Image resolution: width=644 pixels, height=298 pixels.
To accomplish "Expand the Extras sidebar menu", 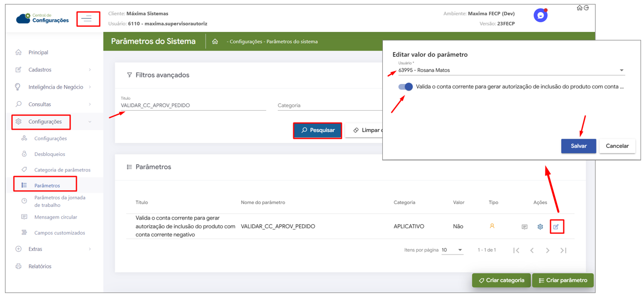I will point(54,249).
